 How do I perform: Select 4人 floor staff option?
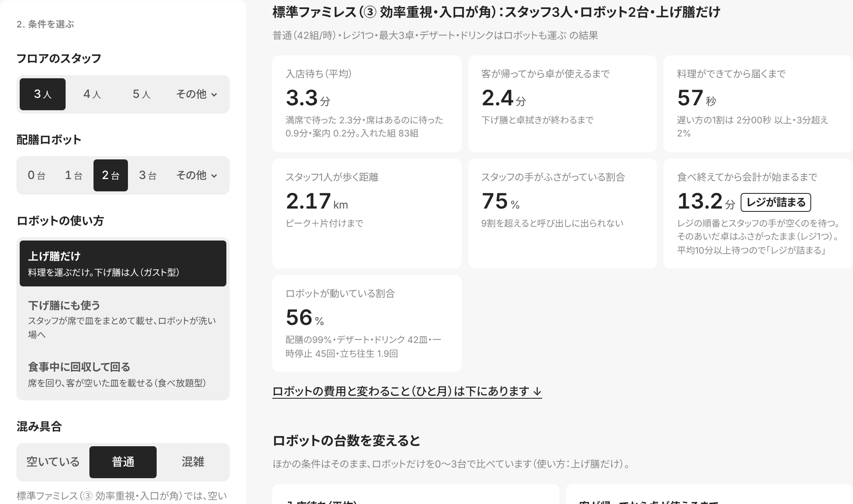click(x=92, y=94)
